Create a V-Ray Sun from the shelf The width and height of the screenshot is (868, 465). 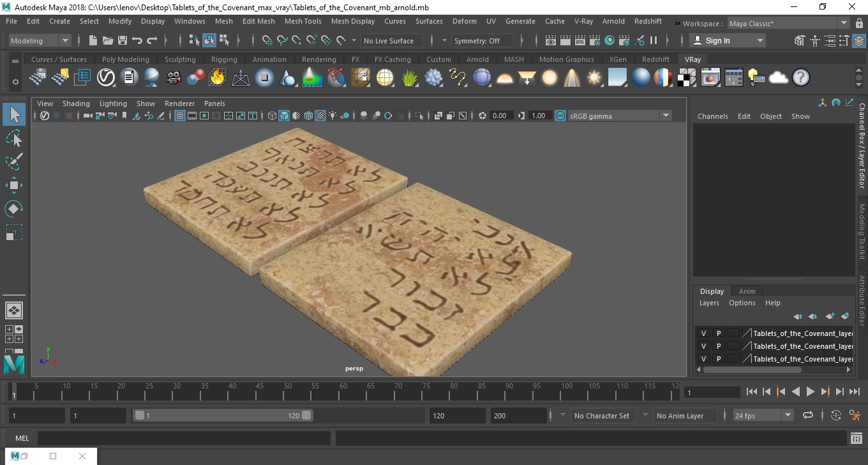[x=594, y=78]
